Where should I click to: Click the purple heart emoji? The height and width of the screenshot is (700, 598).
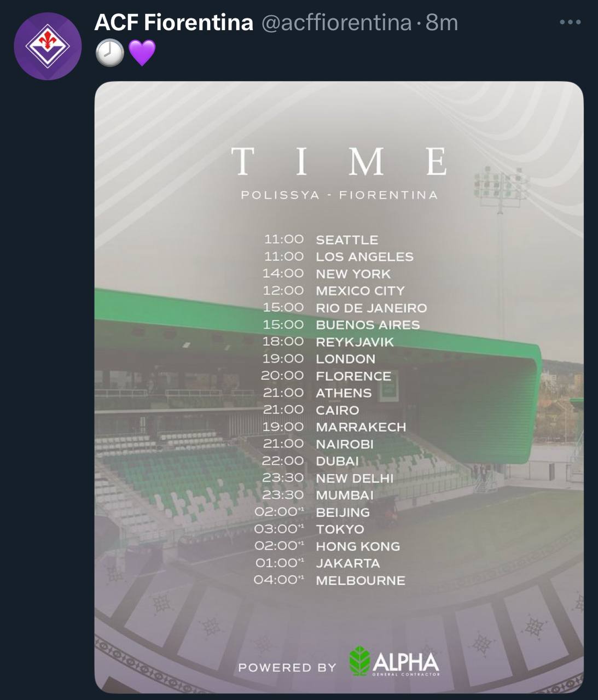point(142,53)
